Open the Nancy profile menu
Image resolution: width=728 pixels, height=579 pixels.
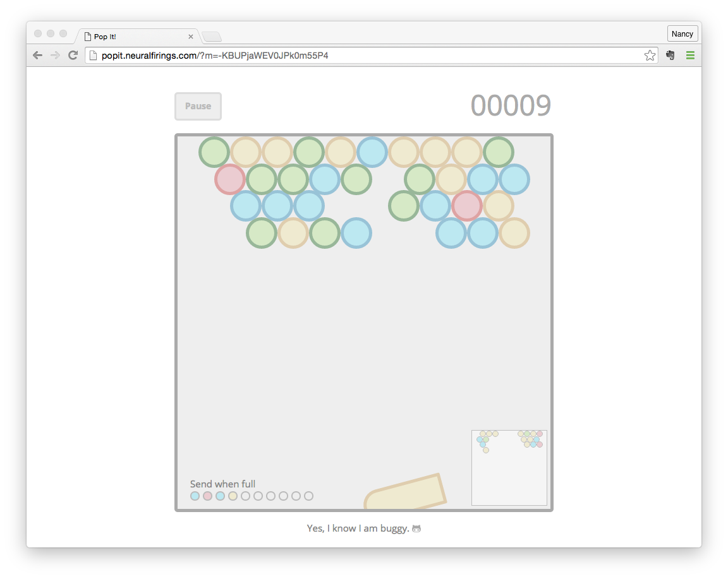pyautogui.click(x=682, y=33)
